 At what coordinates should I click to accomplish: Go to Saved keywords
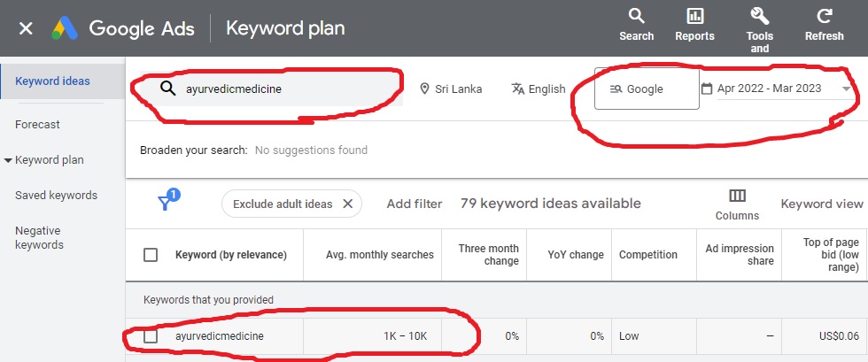56,196
